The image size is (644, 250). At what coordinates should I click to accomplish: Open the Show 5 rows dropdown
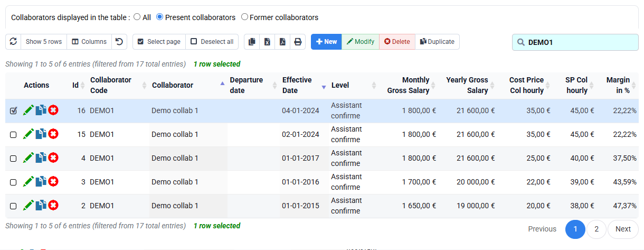pyautogui.click(x=44, y=42)
